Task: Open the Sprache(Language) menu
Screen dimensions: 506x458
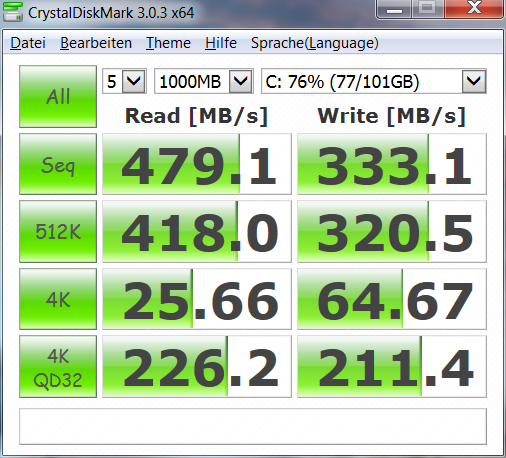Action: pyautogui.click(x=315, y=43)
